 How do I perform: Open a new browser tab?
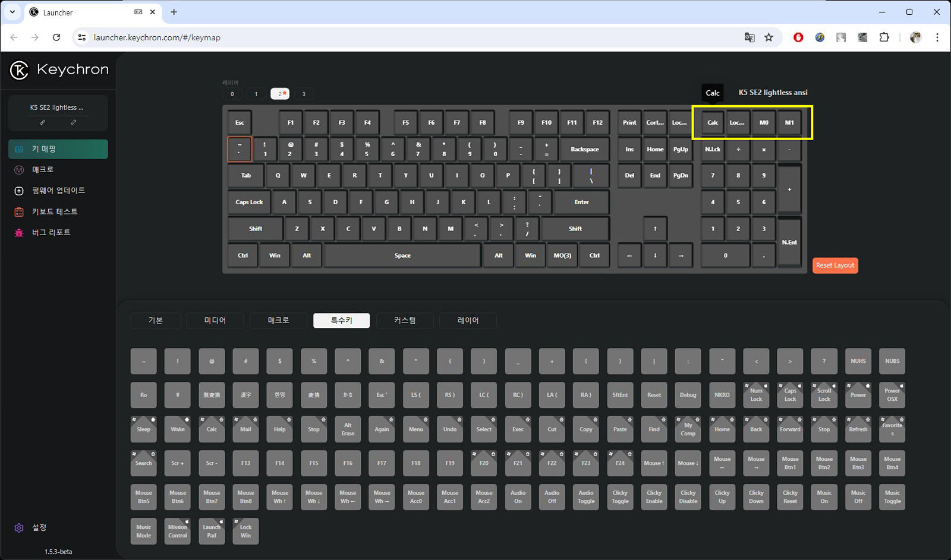(x=174, y=12)
